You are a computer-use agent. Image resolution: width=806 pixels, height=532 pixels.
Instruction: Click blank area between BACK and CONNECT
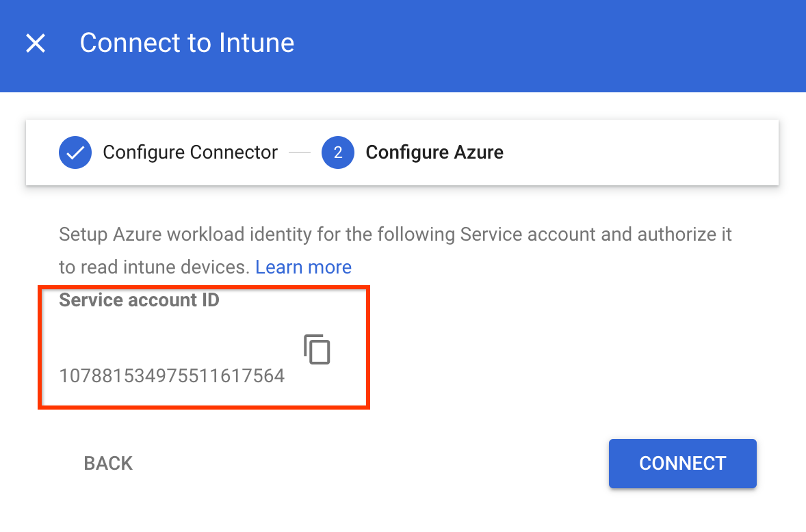tap(369, 464)
